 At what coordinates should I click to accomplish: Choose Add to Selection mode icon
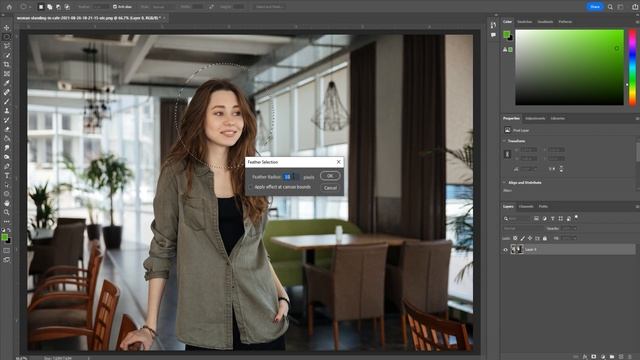pos(50,7)
